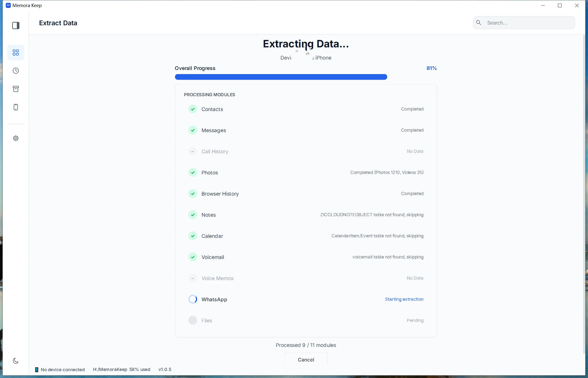Click the 'Processed 9 / 11 modules' text
Viewport: 588px width, 378px height.
(x=306, y=345)
